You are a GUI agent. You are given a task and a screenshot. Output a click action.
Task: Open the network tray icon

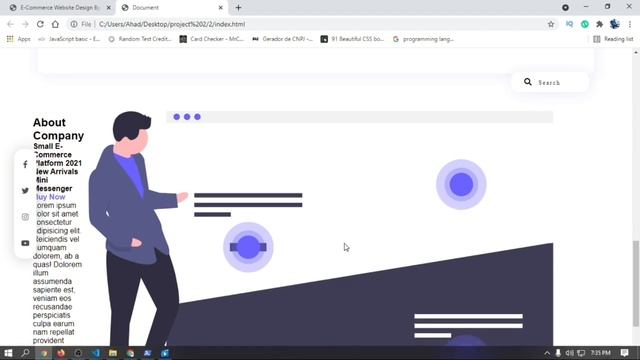[581, 353]
